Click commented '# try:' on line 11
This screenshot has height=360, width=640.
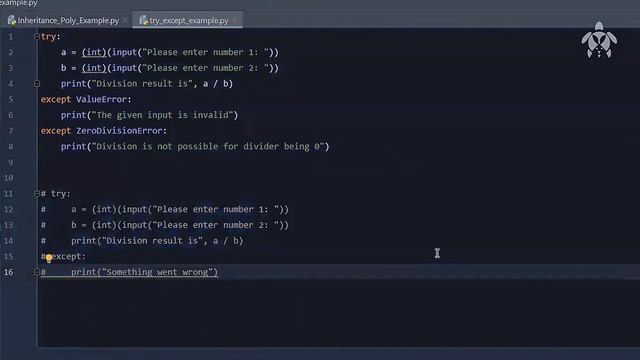(56, 193)
